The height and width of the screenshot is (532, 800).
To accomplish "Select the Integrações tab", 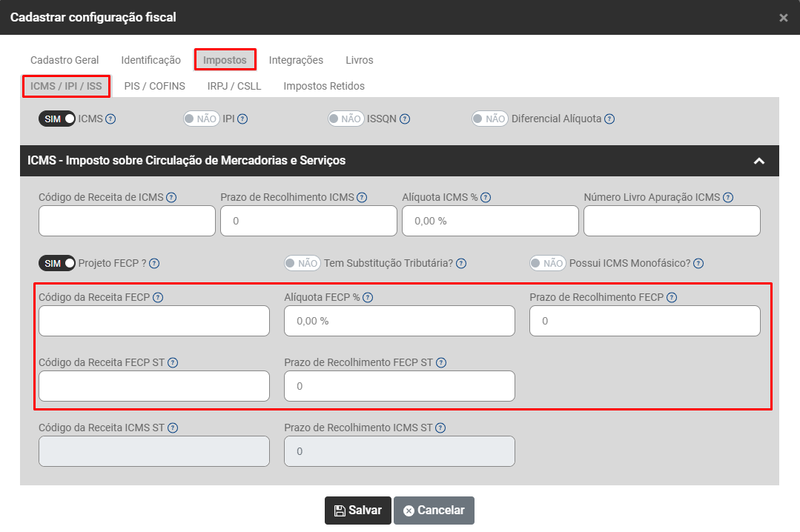I will point(296,60).
